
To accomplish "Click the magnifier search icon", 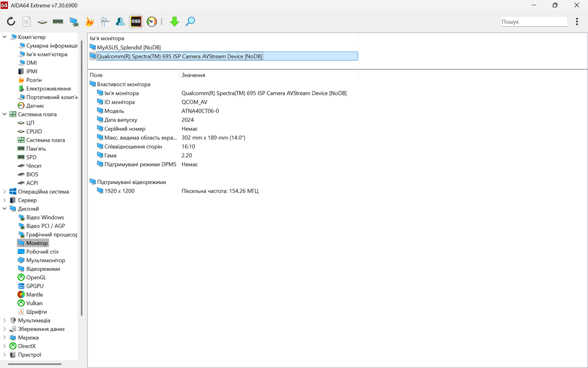I will [x=190, y=22].
